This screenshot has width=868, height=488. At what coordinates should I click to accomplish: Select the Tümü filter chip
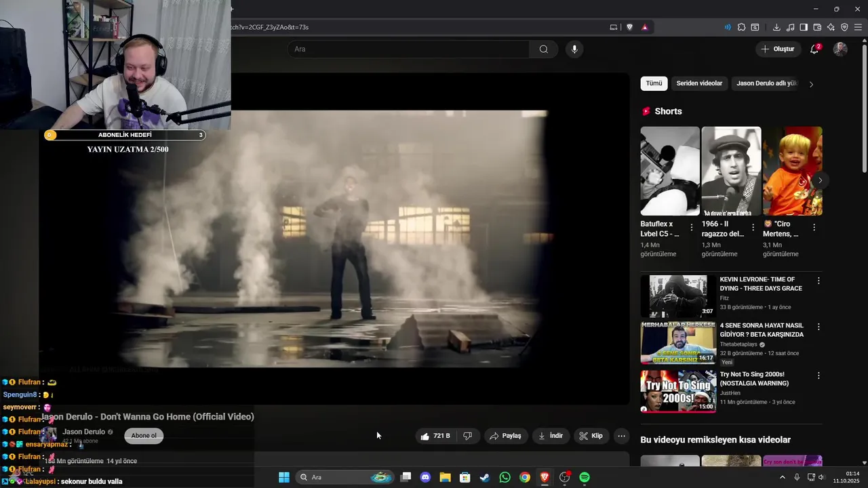(x=654, y=83)
